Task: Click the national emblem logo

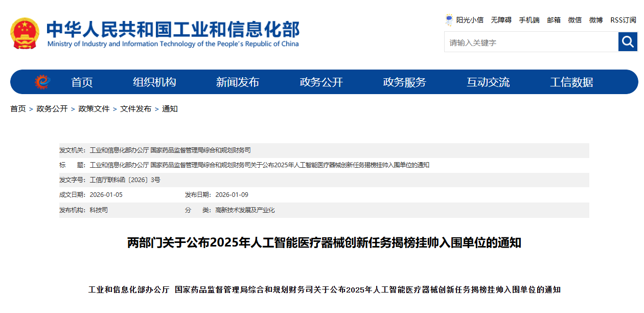Action: click(x=25, y=34)
